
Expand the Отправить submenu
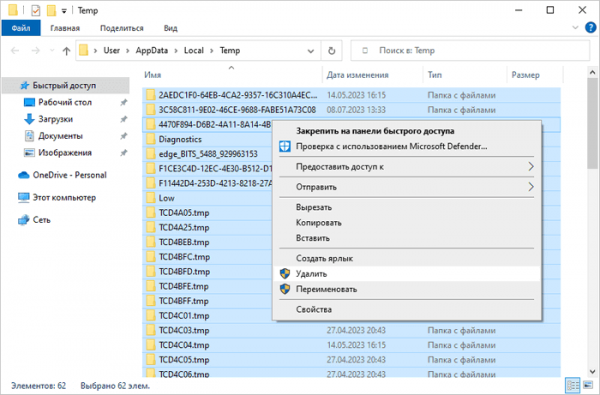pos(406,187)
